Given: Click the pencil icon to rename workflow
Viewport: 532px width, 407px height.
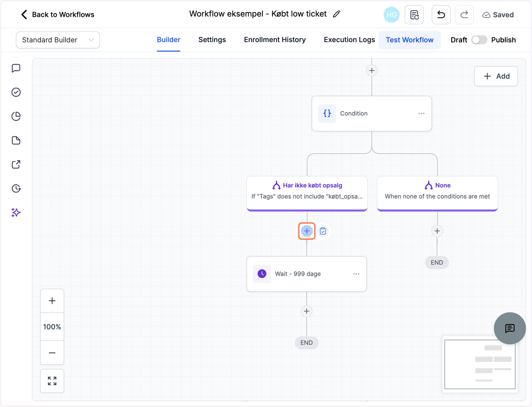Looking at the screenshot, I should coord(336,14).
